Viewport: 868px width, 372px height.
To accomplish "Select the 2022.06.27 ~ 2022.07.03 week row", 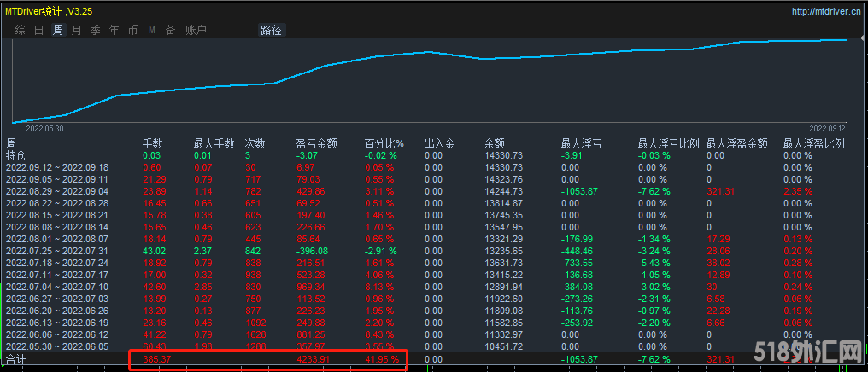I will 431,299.
